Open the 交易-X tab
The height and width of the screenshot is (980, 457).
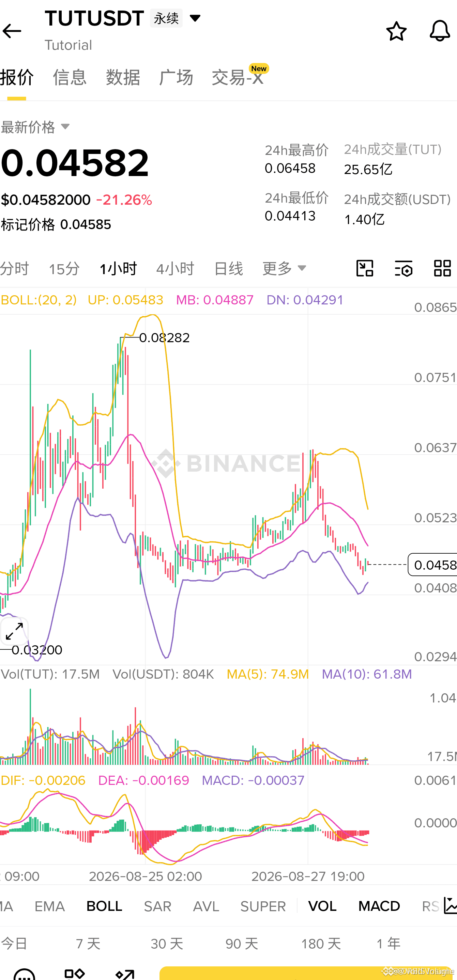tap(238, 77)
